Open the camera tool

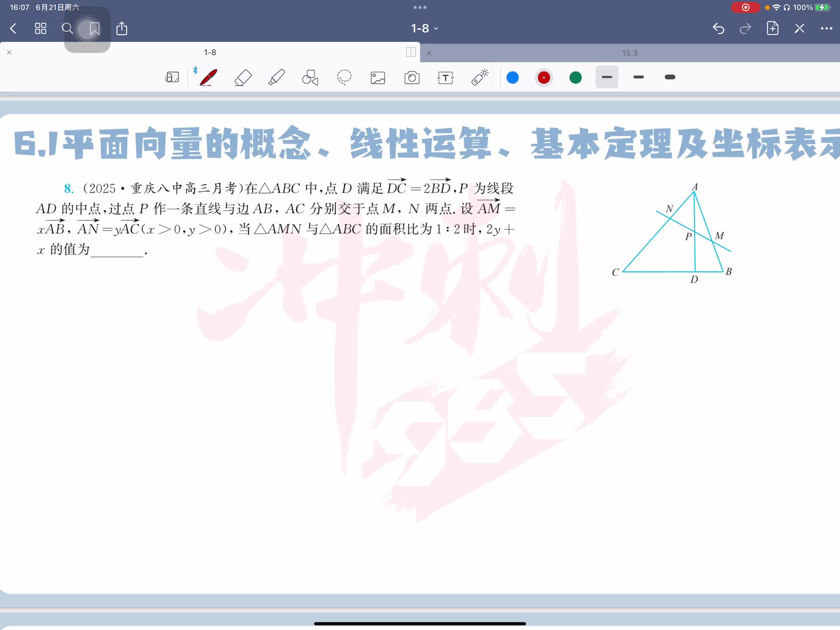pyautogui.click(x=412, y=78)
